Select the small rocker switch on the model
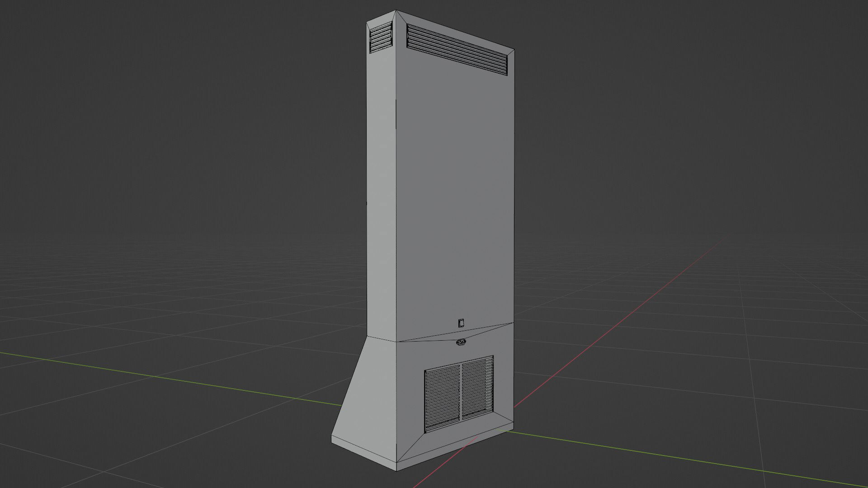 tap(461, 323)
